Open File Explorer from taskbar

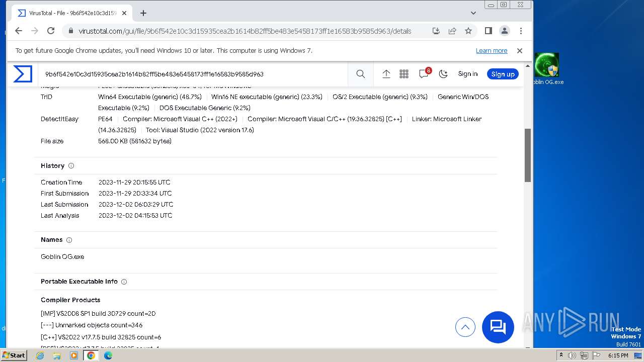pos(57,355)
